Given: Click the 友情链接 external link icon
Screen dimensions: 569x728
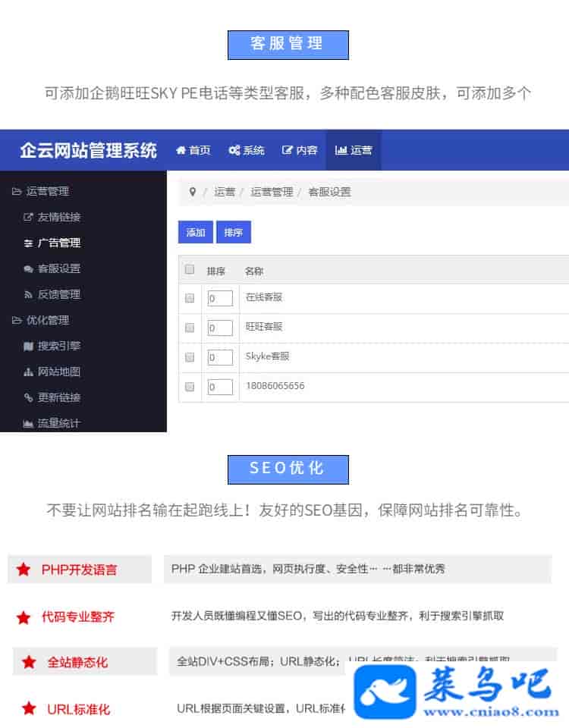Looking at the screenshot, I should pos(29,217).
